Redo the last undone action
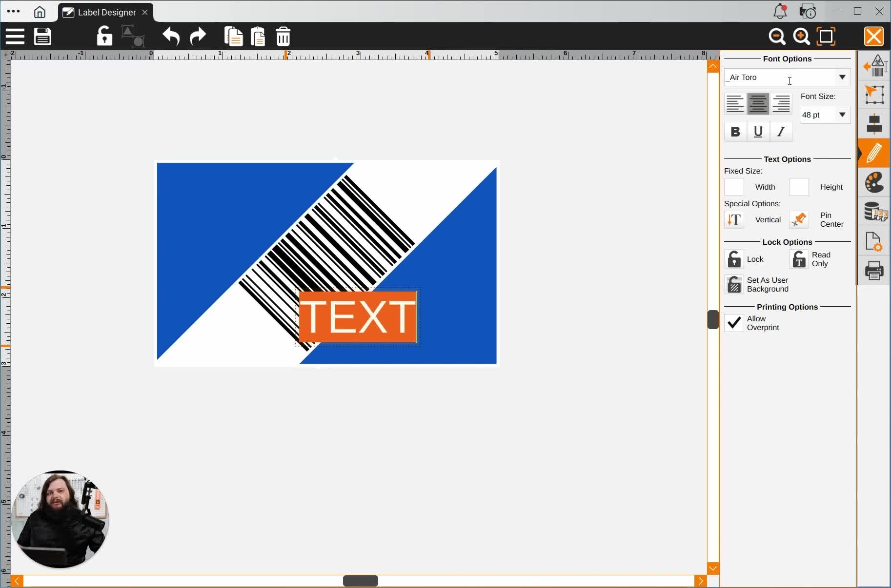The height and width of the screenshot is (588, 891). click(x=198, y=37)
